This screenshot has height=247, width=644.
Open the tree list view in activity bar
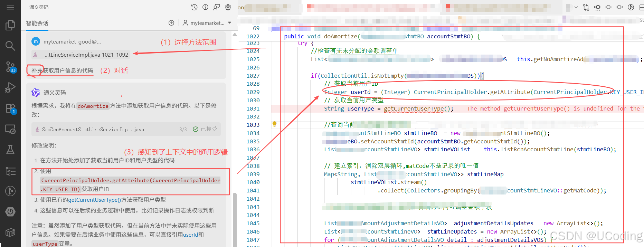click(10, 171)
